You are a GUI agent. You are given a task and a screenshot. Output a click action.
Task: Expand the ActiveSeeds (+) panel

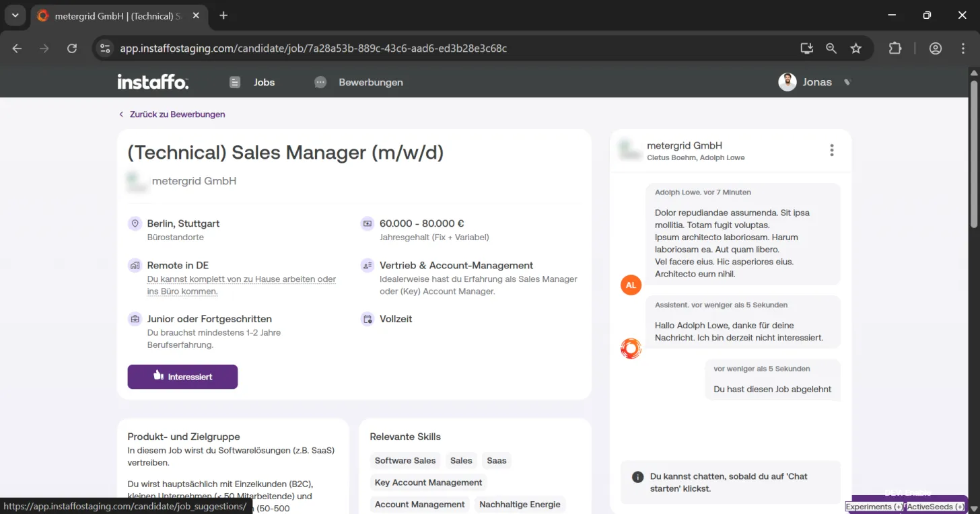pyautogui.click(x=936, y=507)
